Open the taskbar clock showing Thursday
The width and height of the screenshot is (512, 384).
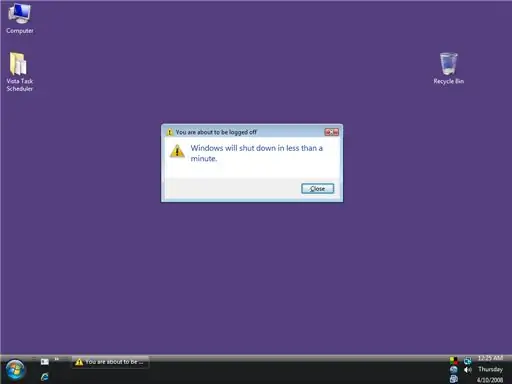(x=490, y=369)
